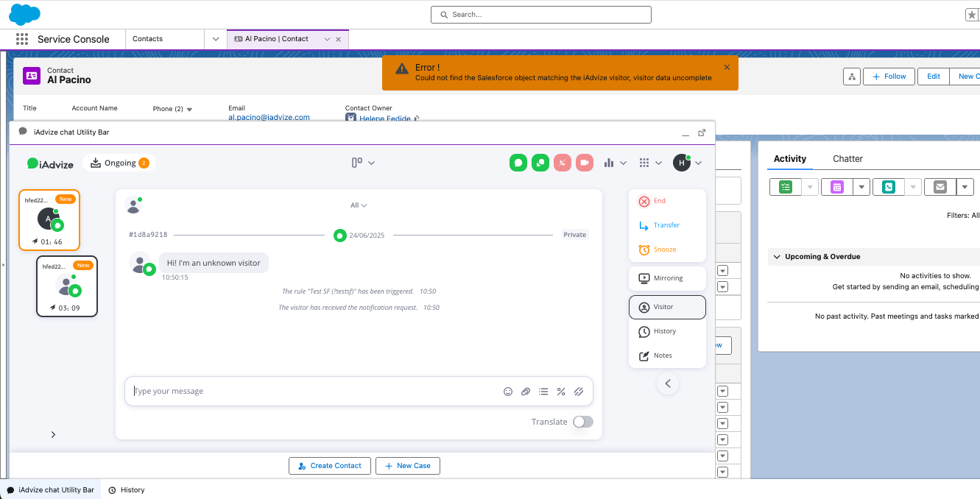Click the Follow button

click(x=889, y=77)
